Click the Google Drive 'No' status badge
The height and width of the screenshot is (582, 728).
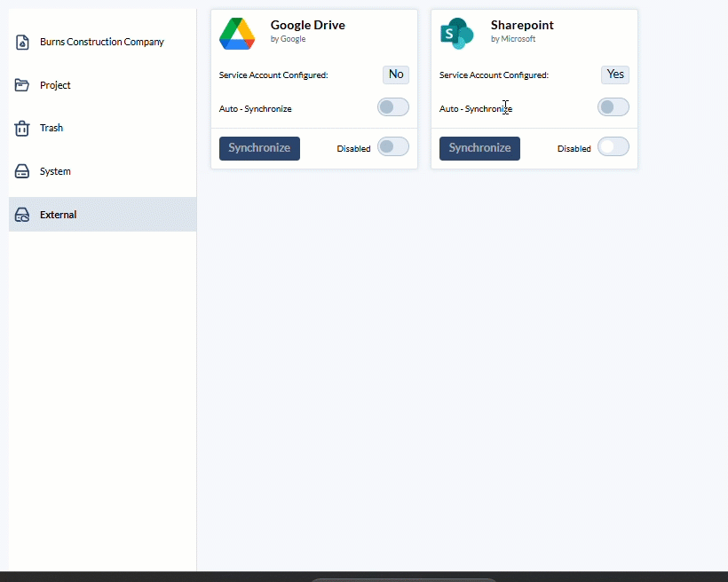point(396,75)
